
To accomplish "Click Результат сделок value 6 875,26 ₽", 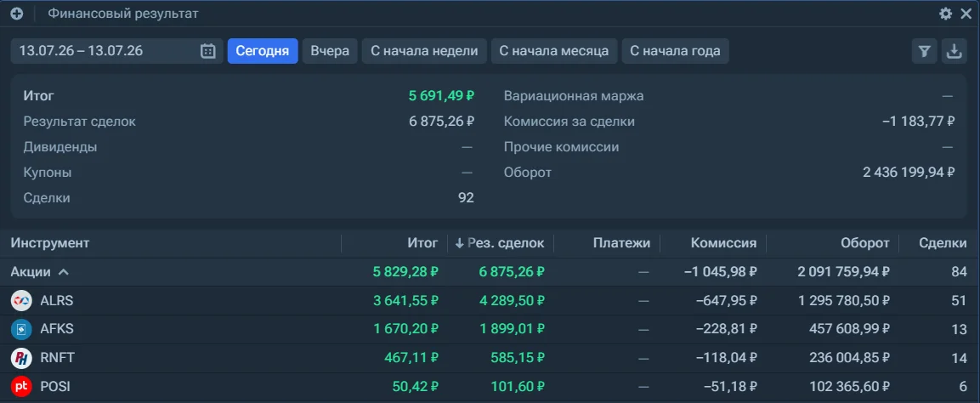I will [441, 122].
